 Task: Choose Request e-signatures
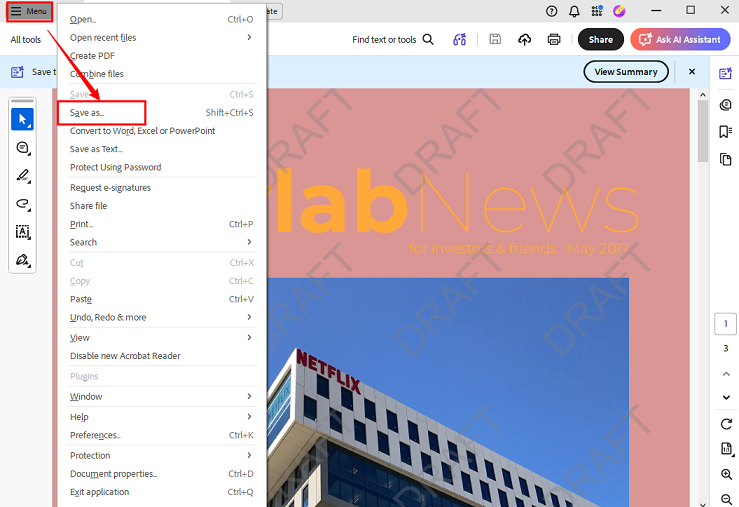161,188
